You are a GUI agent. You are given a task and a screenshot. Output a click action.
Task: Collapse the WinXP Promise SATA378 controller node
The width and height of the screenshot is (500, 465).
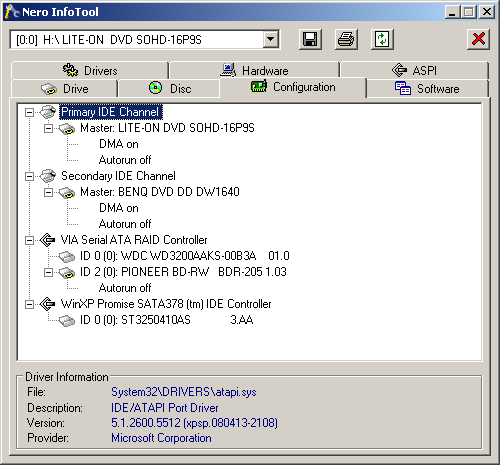point(29,304)
